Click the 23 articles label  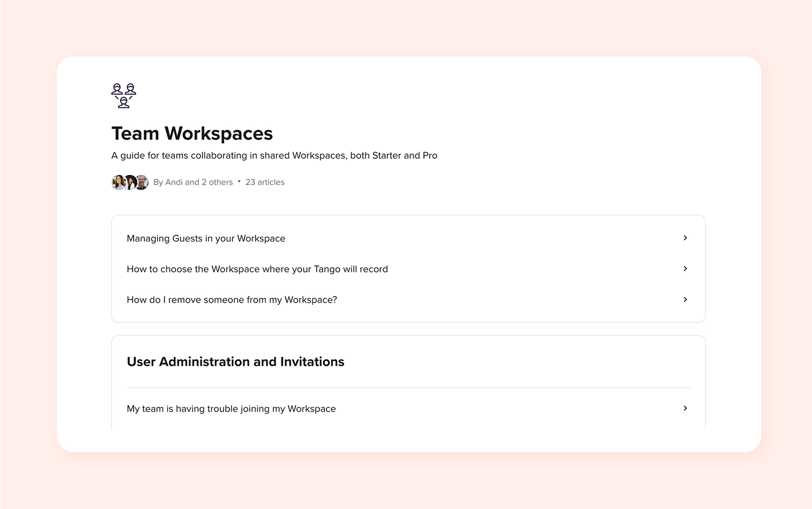[x=265, y=182]
